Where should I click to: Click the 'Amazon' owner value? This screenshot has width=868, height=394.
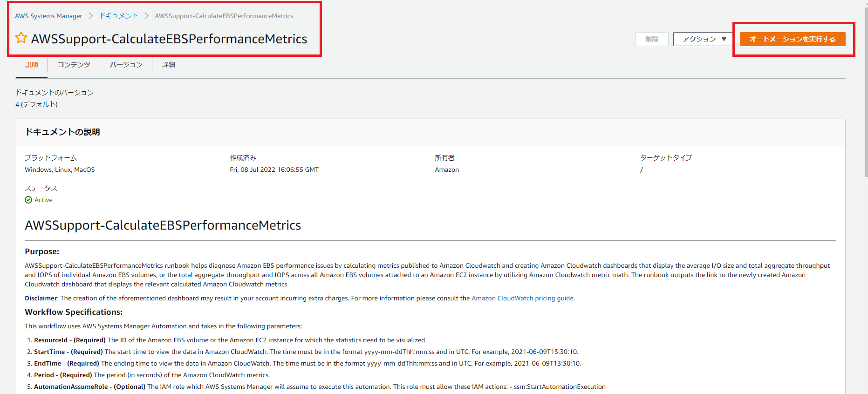tap(447, 170)
